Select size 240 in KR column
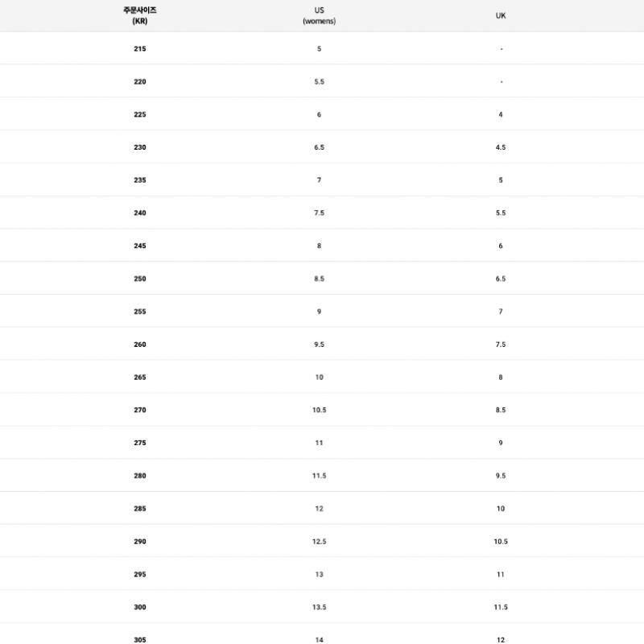Screen dimensions: 644x644 point(140,213)
